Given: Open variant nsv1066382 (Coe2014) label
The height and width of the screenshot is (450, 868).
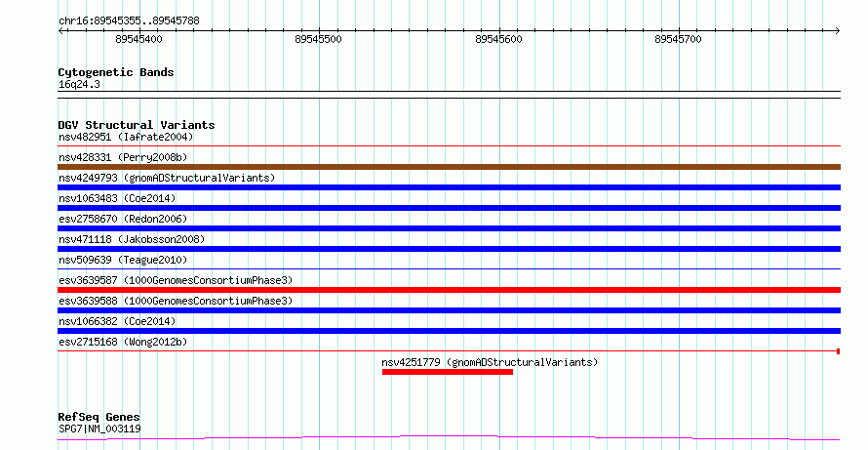Looking at the screenshot, I should tap(117, 321).
